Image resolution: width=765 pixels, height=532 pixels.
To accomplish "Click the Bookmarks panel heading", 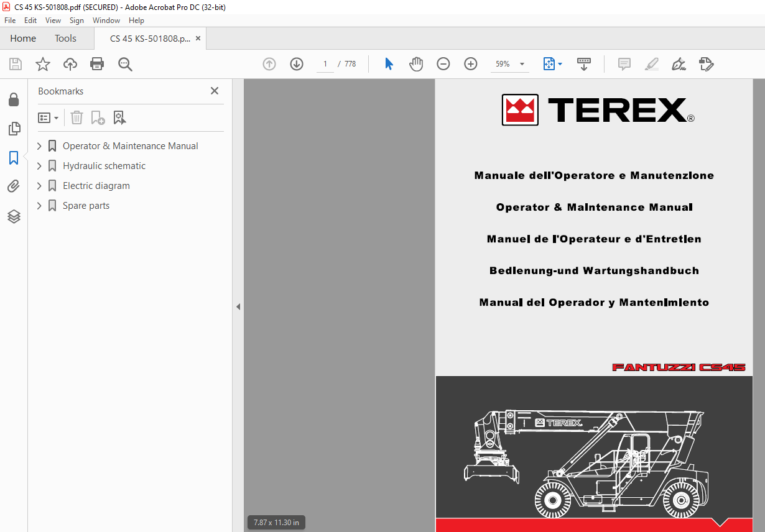I will (x=60, y=91).
